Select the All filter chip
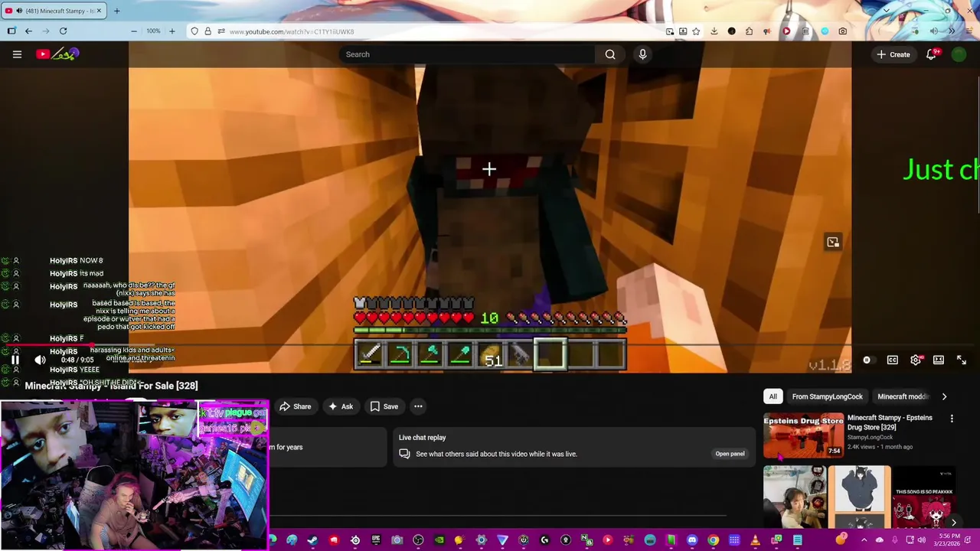This screenshot has height=551, width=980. [773, 396]
